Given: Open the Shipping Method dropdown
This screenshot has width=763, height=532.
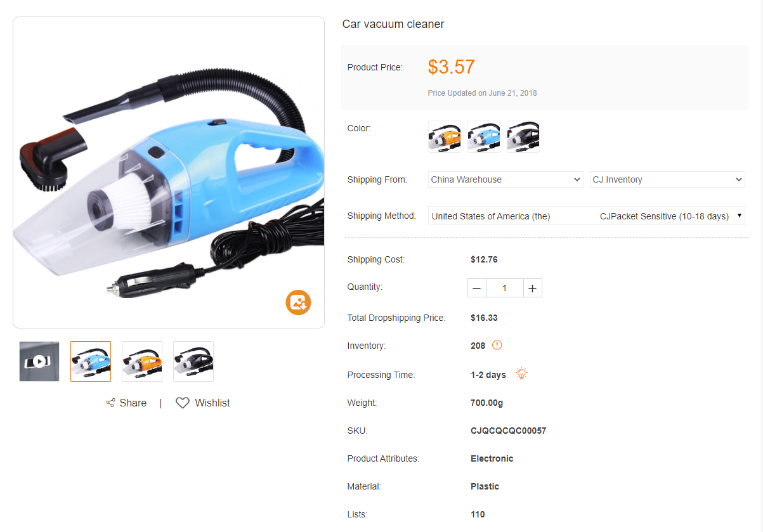Looking at the screenshot, I should point(587,216).
